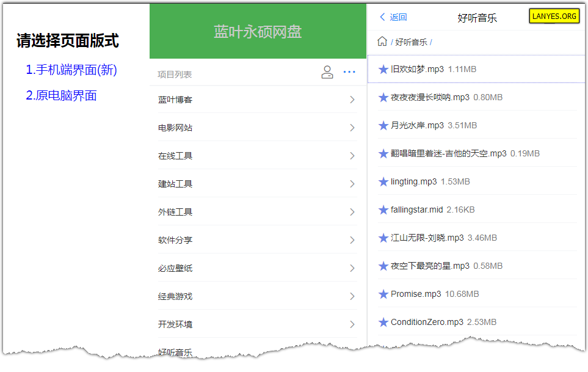Viewport: 588px width, 372px height.
Task: Expand the 开发环境 chevron arrow
Action: pyautogui.click(x=352, y=325)
